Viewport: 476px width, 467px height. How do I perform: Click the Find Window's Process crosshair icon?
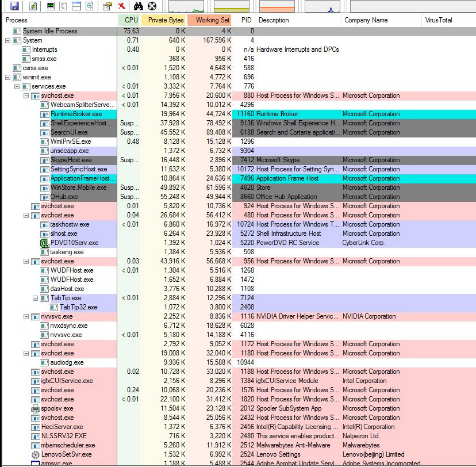pyautogui.click(x=152, y=6)
